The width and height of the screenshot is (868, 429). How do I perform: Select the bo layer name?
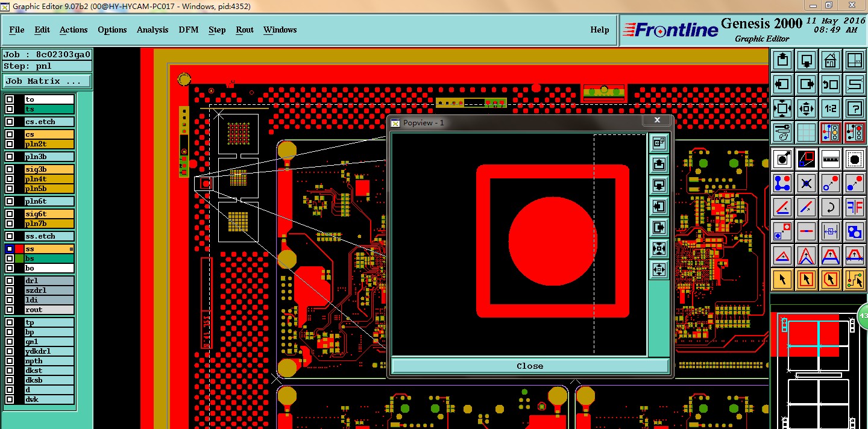[x=49, y=268]
